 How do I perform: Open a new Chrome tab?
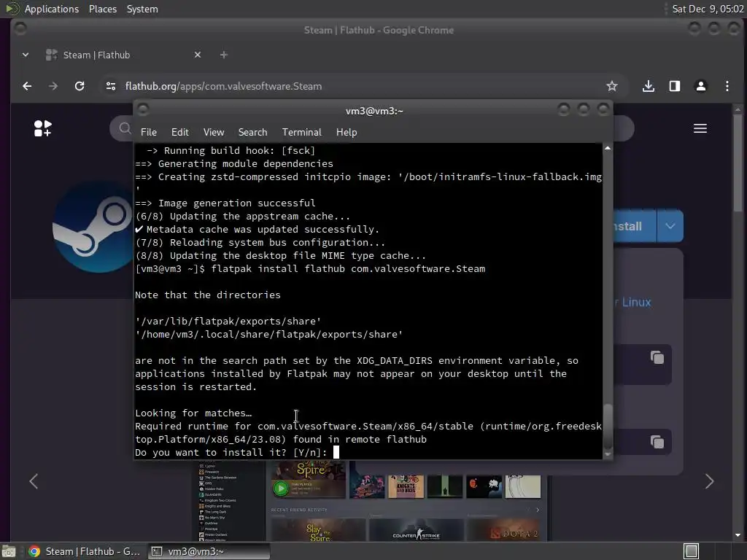pyautogui.click(x=223, y=55)
